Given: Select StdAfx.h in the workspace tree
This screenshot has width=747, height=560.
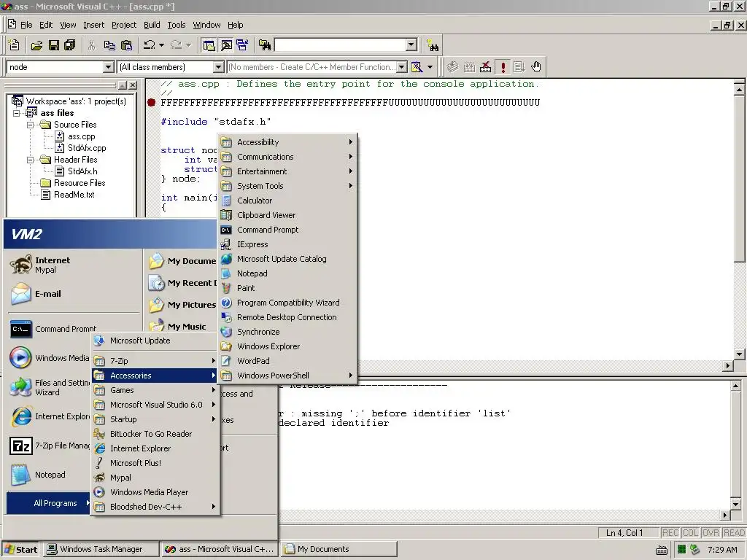Looking at the screenshot, I should (82, 171).
